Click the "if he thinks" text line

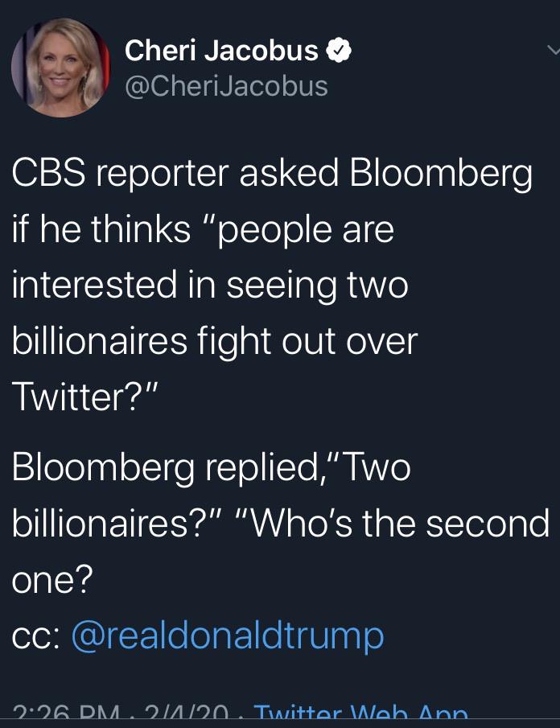101,231
